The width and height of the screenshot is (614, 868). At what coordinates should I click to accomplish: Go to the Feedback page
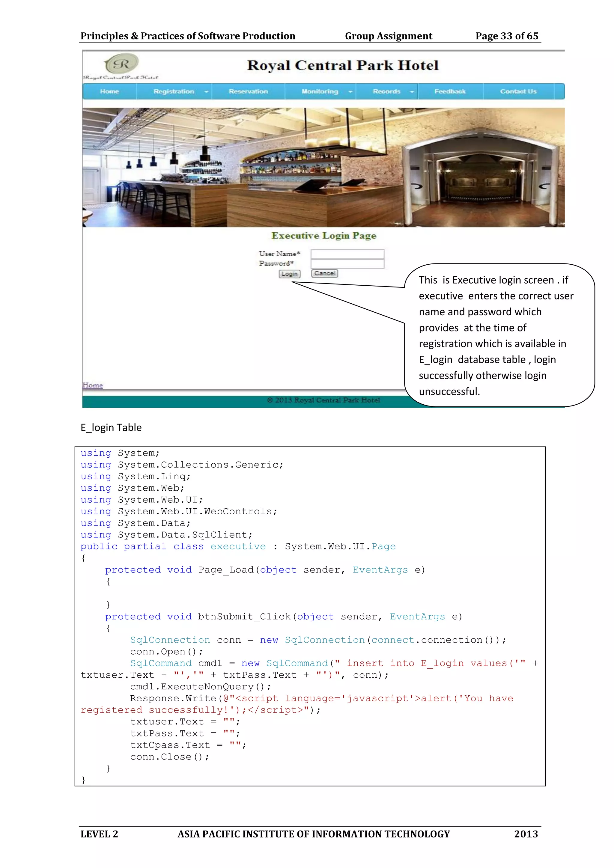(x=450, y=91)
